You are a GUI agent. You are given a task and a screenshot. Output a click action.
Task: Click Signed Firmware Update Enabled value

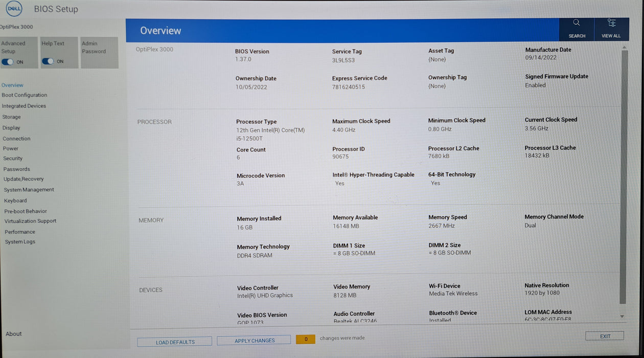535,85
